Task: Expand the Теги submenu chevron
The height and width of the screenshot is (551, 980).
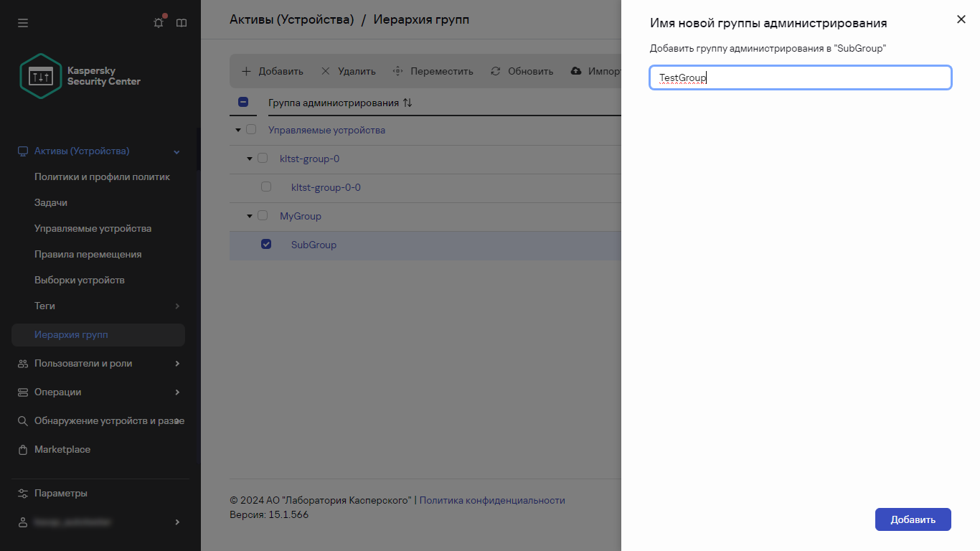Action: point(177,306)
